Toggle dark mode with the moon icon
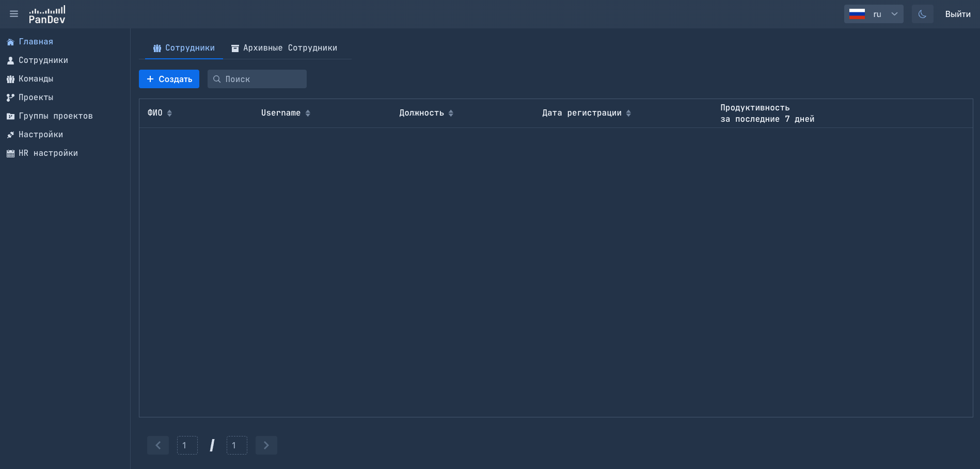980x469 pixels. pyautogui.click(x=922, y=14)
